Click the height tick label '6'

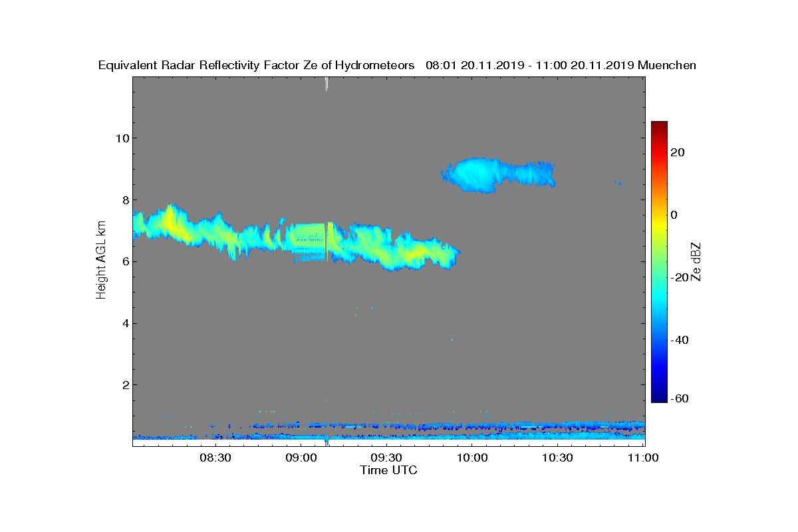click(x=124, y=261)
